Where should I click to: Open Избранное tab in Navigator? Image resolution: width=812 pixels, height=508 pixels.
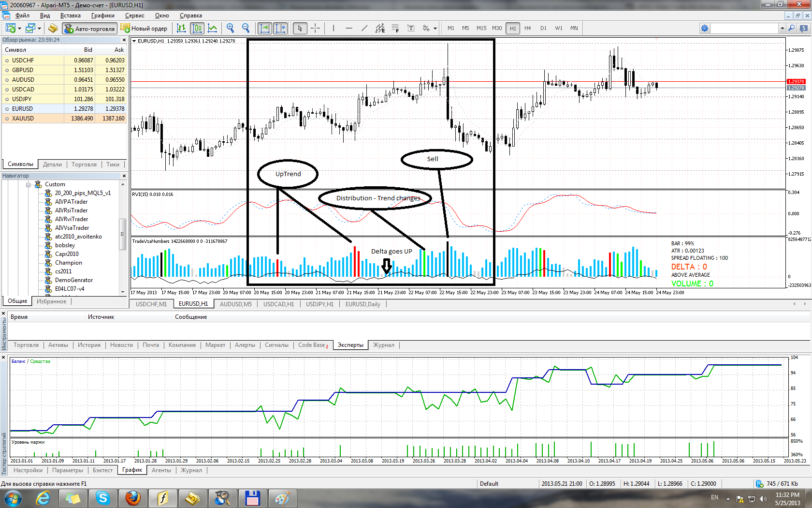click(52, 301)
